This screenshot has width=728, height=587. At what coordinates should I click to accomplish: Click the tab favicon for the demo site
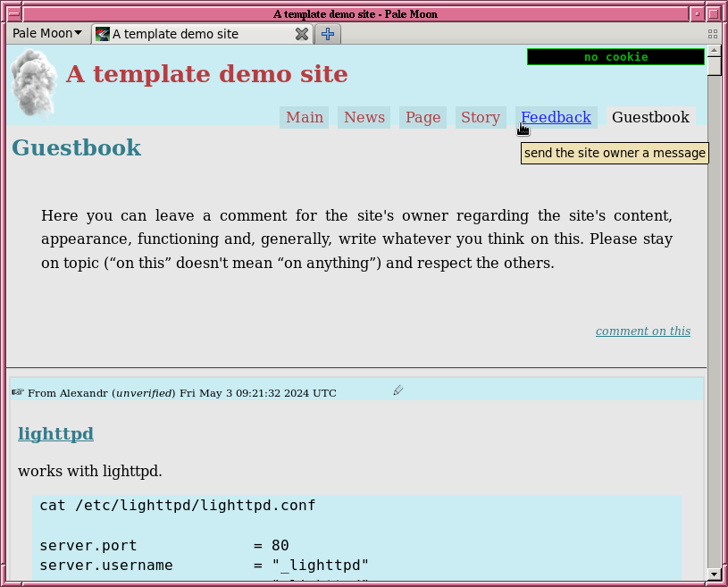pyautogui.click(x=103, y=34)
